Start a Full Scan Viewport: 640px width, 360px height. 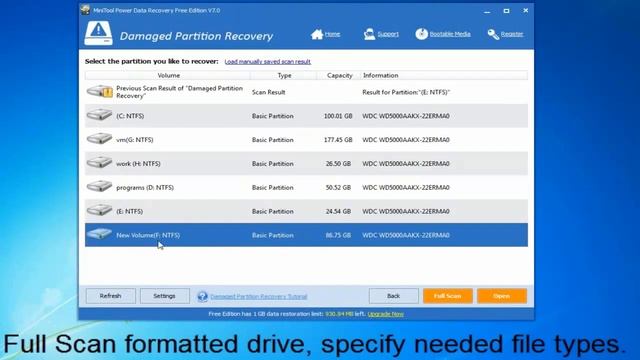coord(448,296)
